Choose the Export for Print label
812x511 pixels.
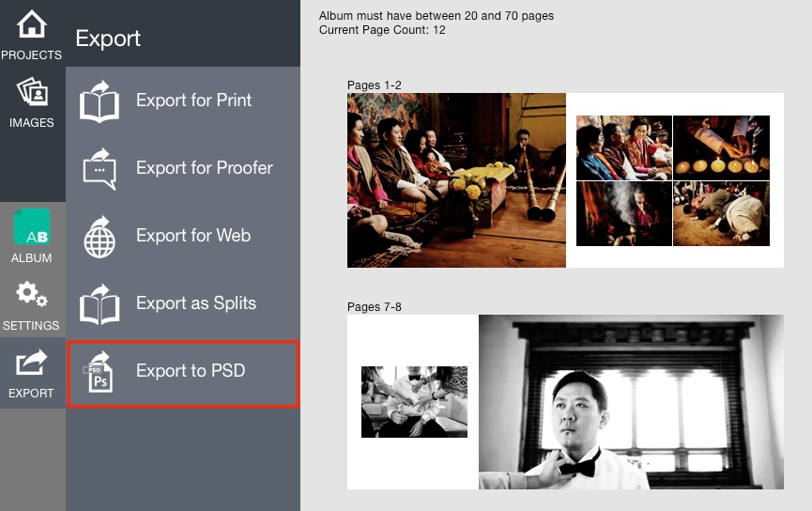[x=193, y=100]
